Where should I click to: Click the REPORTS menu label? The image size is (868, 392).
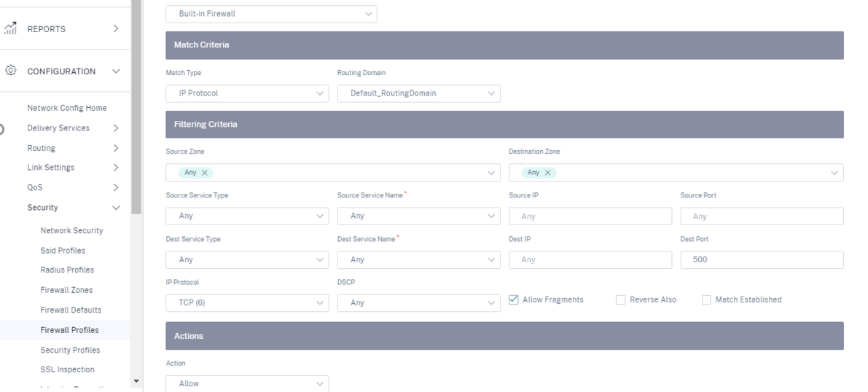tap(47, 29)
